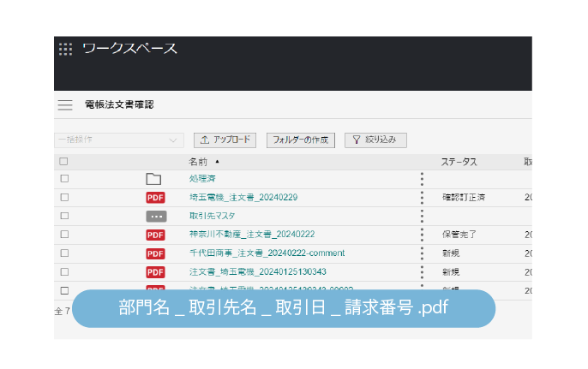Check the box for 注文書_埼玉電機_20240125130343 row
588x369 pixels.
pos(64,272)
